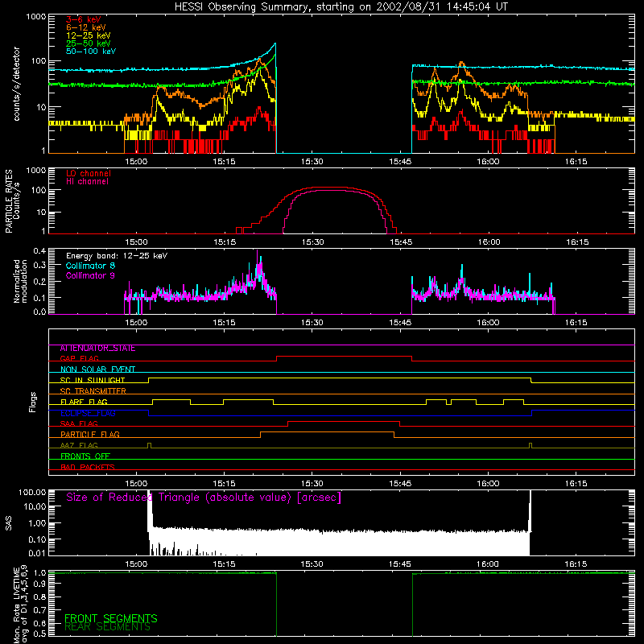Click the REAR SEGMENTS legend label
The height and width of the screenshot is (644, 644).
[108, 627]
